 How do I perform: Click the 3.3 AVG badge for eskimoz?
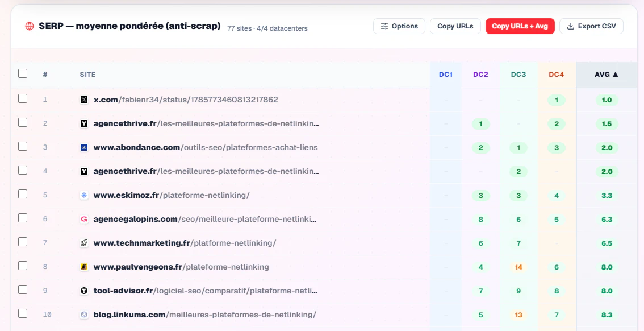pyautogui.click(x=607, y=195)
